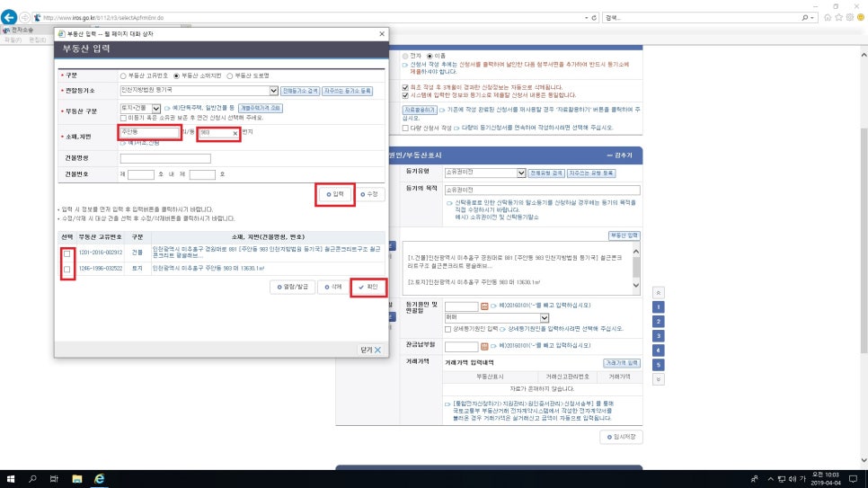Open the browser settings gear icon
868x488 pixels.
pos(850,18)
